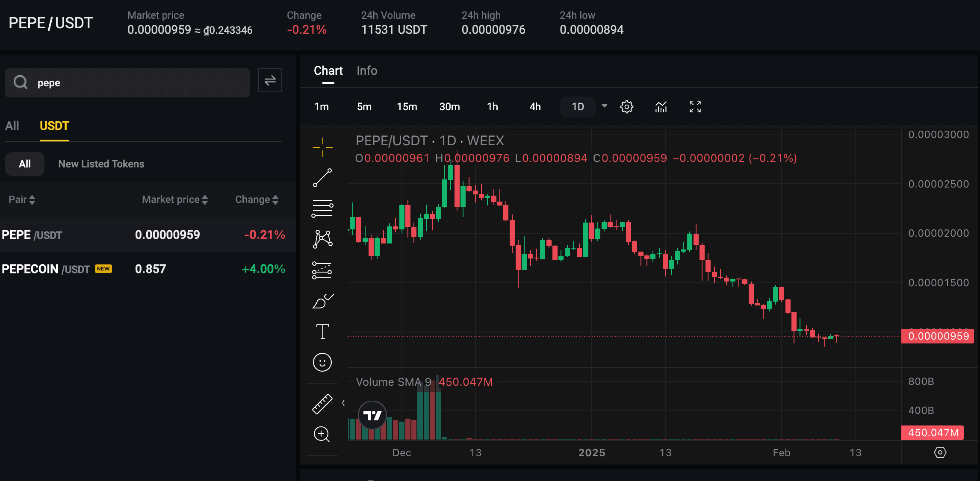980x481 pixels.
Task: Click the Volume SMA 9 indicator legend
Action: click(393, 382)
